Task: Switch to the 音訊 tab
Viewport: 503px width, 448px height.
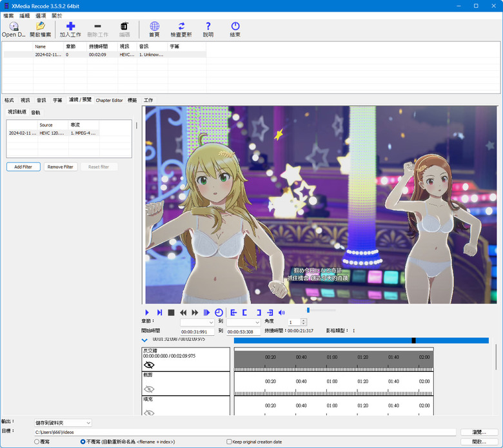Action: (x=41, y=101)
